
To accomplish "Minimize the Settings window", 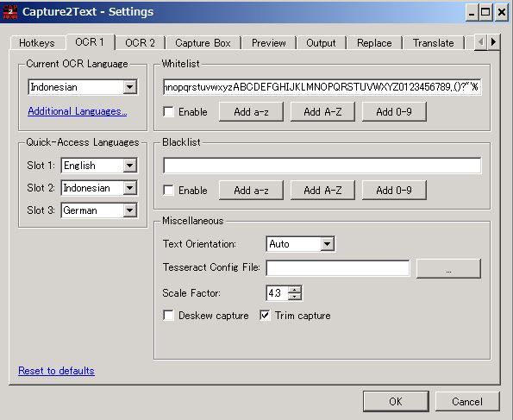I will [472, 13].
